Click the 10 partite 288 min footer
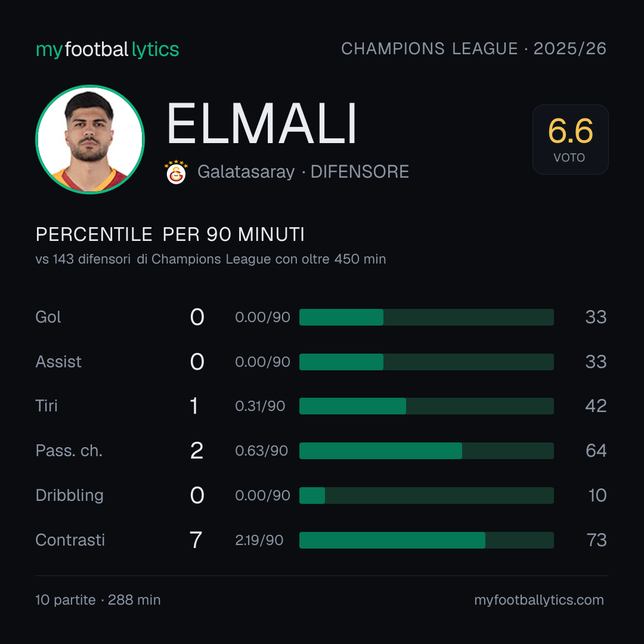The height and width of the screenshot is (644, 644). click(x=98, y=600)
